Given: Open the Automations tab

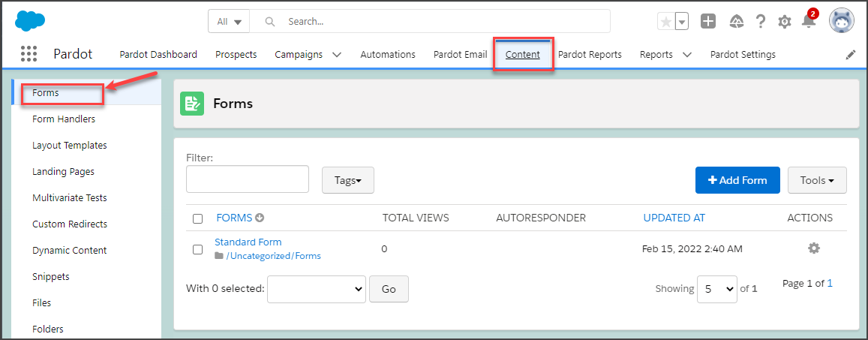Looking at the screenshot, I should click(388, 54).
